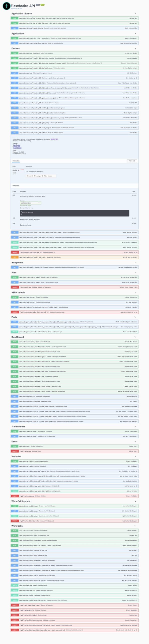Expand the Create Jobs POST operation
The image size is (149, 644).
point(74,536)
